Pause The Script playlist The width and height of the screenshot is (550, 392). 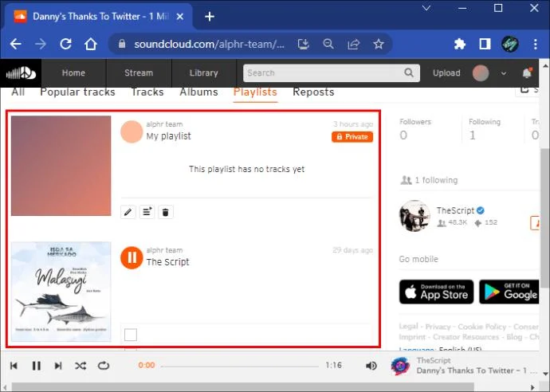[x=132, y=257]
